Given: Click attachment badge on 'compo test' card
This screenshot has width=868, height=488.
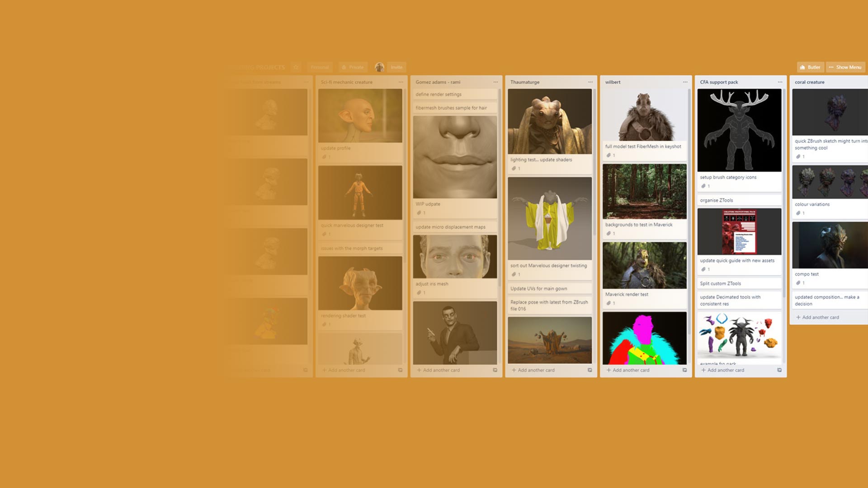Looking at the screenshot, I should click(x=801, y=283).
